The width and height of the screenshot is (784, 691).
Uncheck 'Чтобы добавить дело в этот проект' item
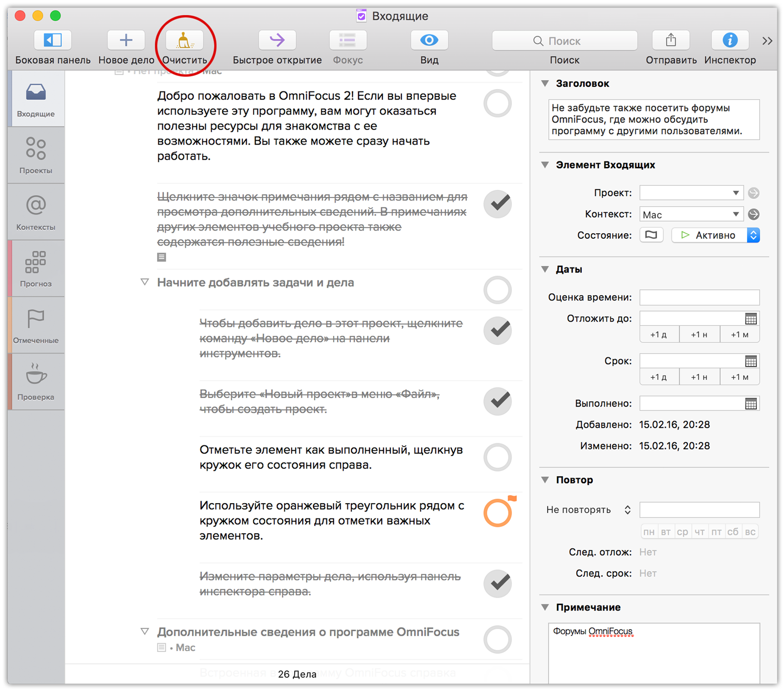click(x=498, y=330)
